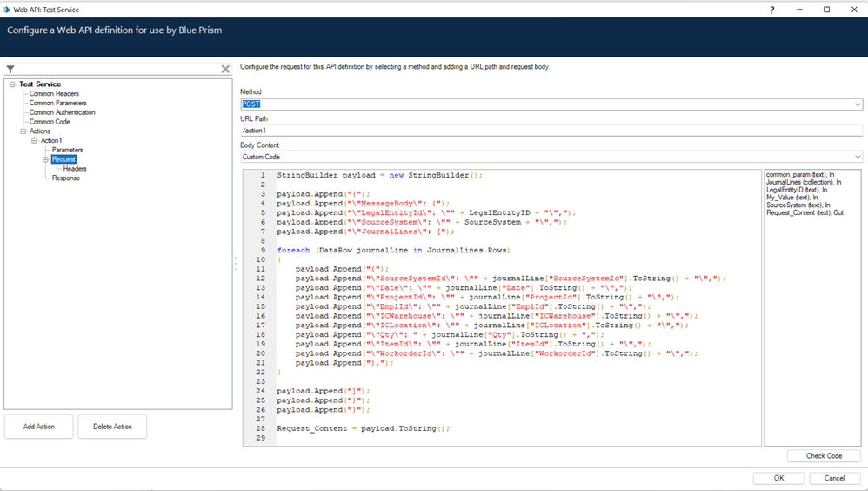
Task: Select Common Parameters in the tree
Action: tap(57, 103)
